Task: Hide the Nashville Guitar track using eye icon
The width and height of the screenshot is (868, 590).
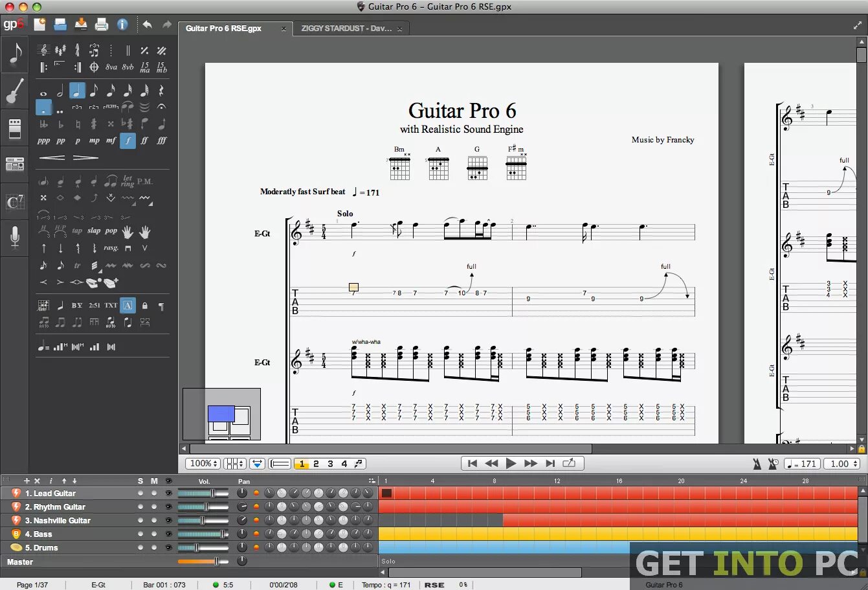Action: pyautogui.click(x=168, y=521)
